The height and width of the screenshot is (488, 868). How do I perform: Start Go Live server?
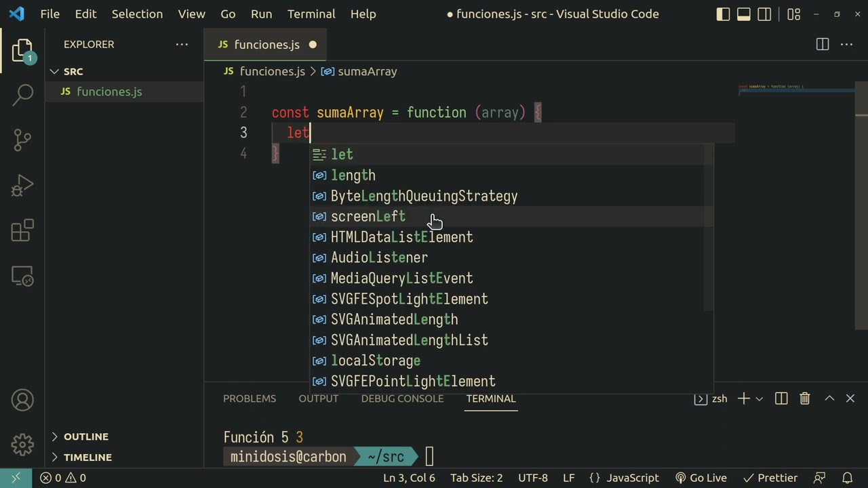[701, 478]
